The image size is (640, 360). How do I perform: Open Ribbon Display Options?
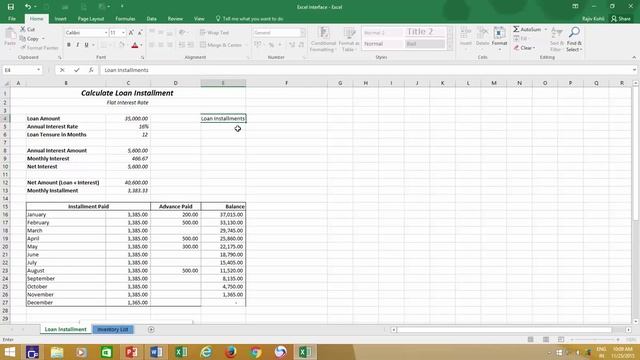[x=575, y=7]
